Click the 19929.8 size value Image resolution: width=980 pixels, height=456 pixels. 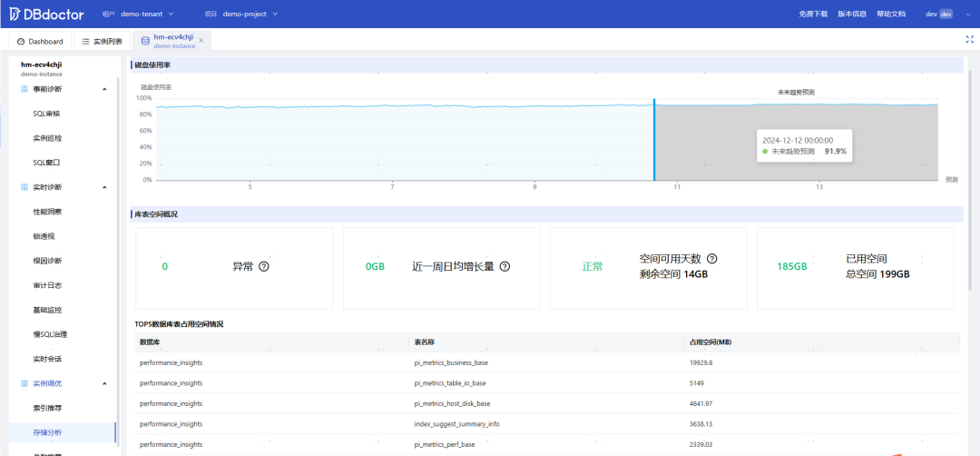[701, 362]
